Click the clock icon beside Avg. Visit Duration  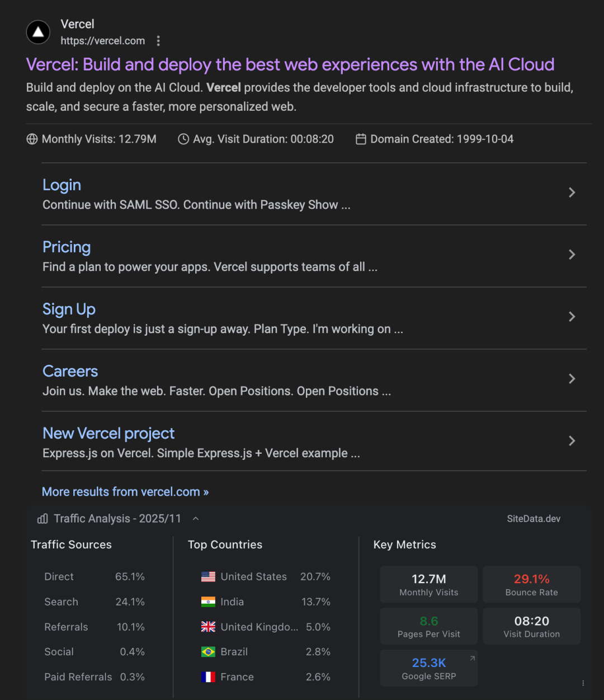point(183,139)
